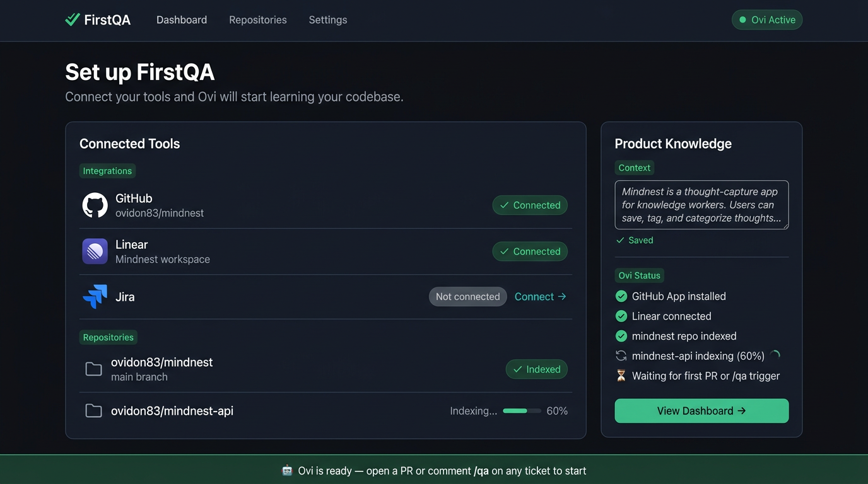The height and width of the screenshot is (484, 868).
Task: Click the Saved checkmark under context box
Action: point(620,240)
